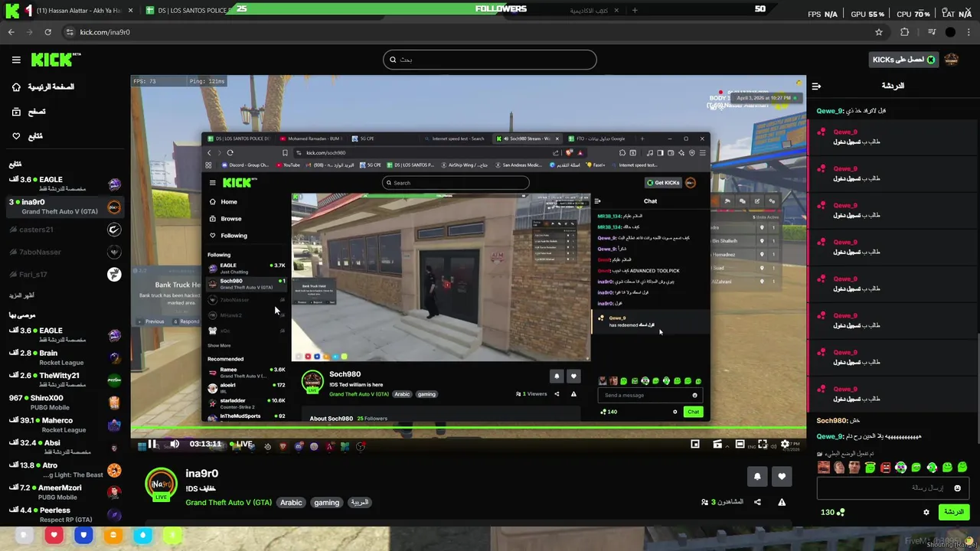Click Soch980 username in chat
The height and width of the screenshot is (551, 980).
click(x=831, y=421)
